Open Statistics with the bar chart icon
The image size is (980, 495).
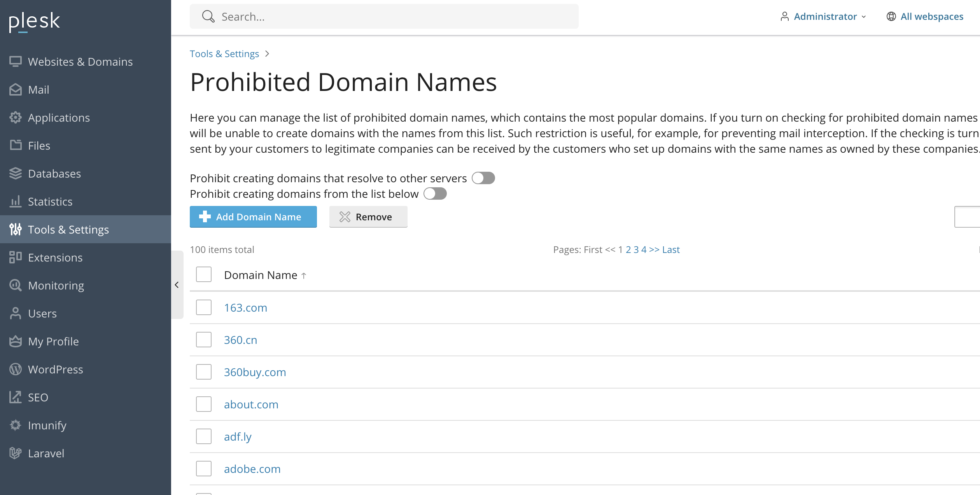point(16,201)
